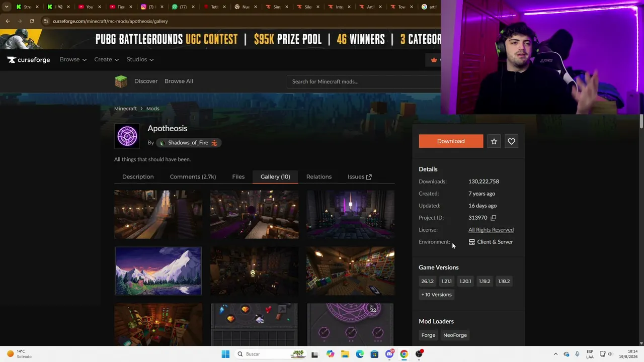
Task: Click the Forge mod loader tag
Action: pos(428,335)
